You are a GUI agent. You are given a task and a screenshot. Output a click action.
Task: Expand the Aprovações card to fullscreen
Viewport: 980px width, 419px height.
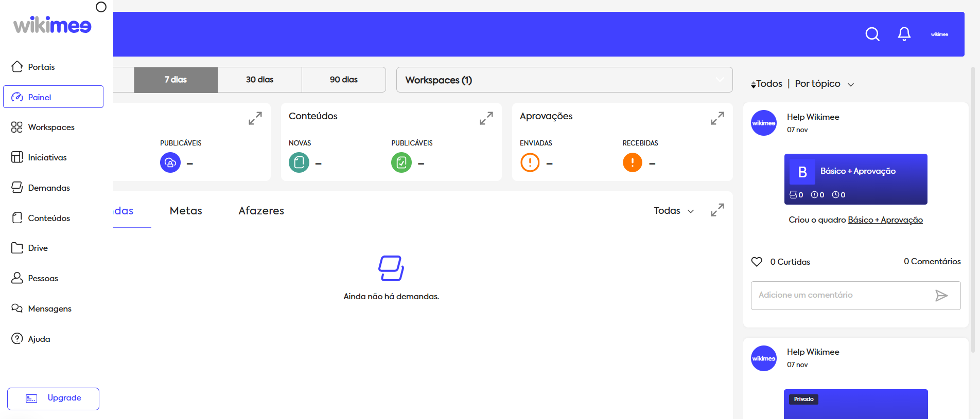click(x=717, y=118)
